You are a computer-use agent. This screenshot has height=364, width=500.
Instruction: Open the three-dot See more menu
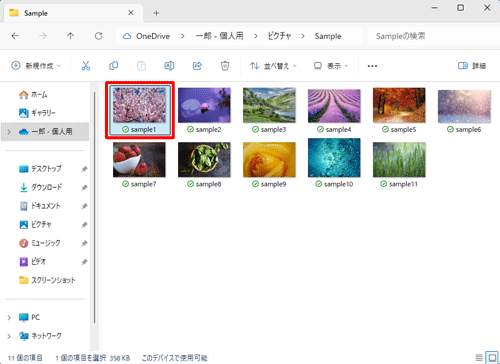click(372, 66)
